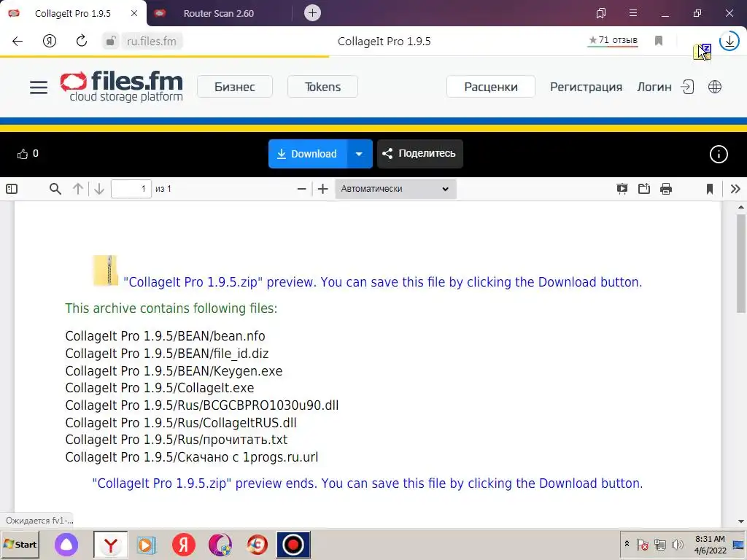This screenshot has height=560, width=747.
Task: Zoom in with the plus button in viewer toolbar
Action: click(323, 189)
